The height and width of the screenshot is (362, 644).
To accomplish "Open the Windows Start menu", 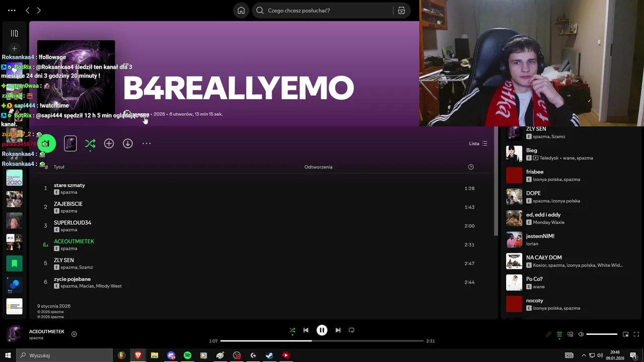I will 8,355.
